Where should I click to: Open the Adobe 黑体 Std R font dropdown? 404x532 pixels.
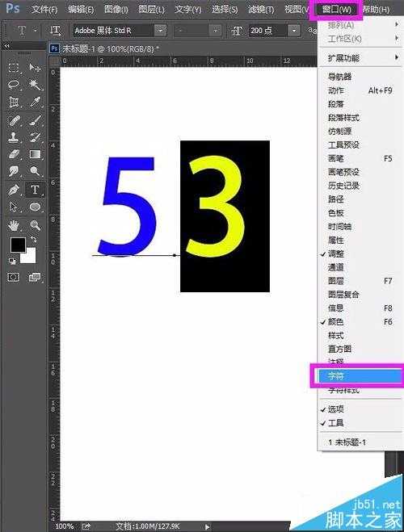coord(161,31)
